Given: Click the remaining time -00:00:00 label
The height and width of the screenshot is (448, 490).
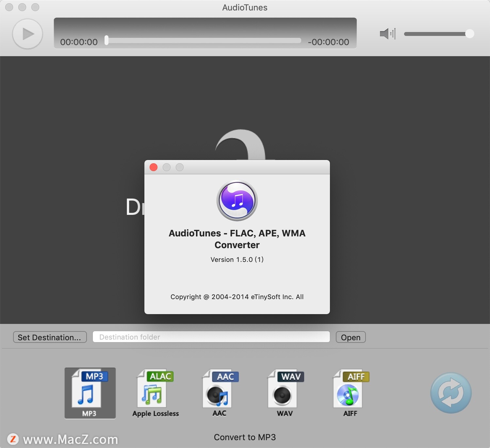Looking at the screenshot, I should click(328, 42).
